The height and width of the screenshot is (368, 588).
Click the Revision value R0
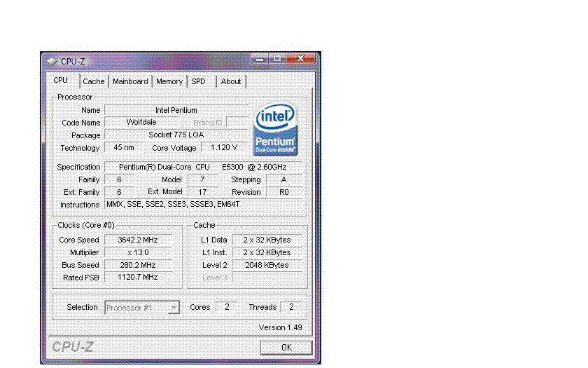[x=284, y=192]
